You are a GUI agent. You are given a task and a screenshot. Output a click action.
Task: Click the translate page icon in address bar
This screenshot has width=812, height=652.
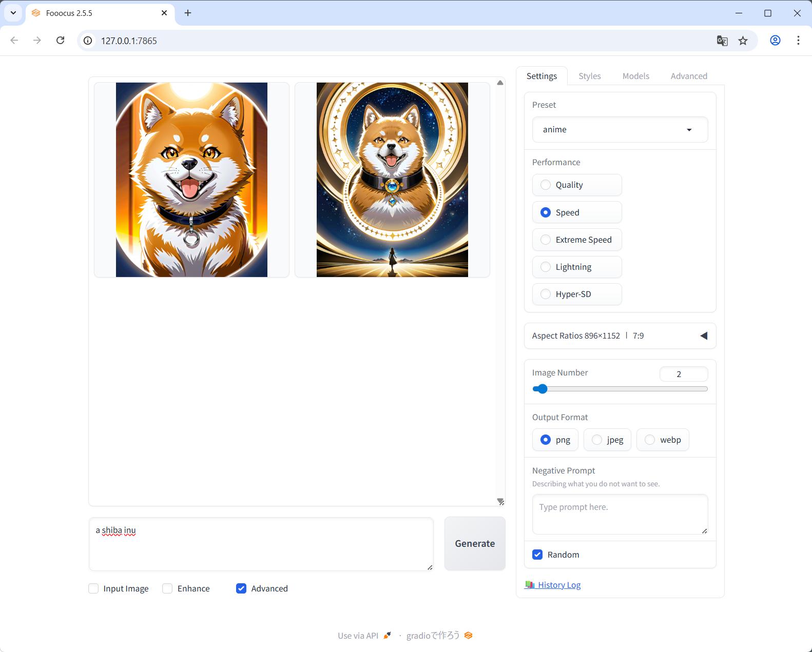click(722, 41)
